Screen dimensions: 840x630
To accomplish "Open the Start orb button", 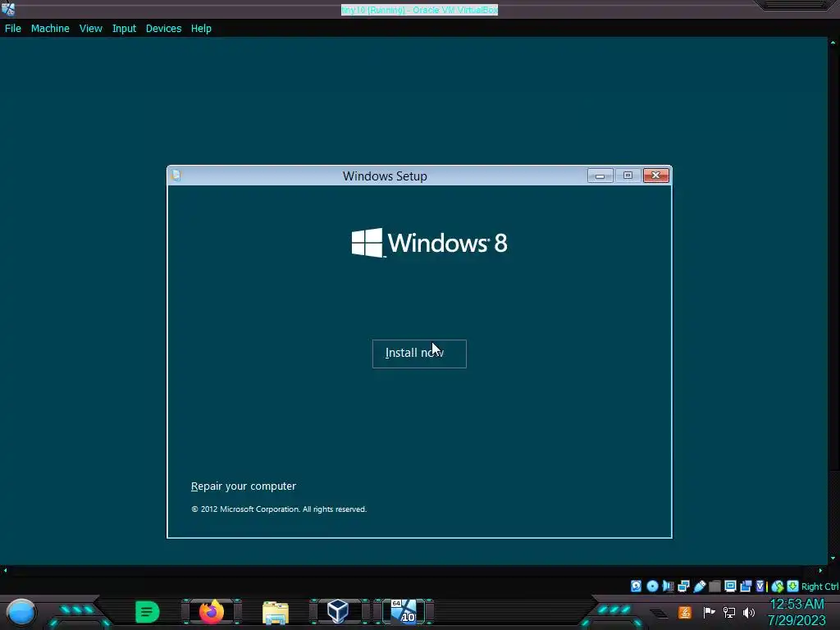I will point(21,612).
